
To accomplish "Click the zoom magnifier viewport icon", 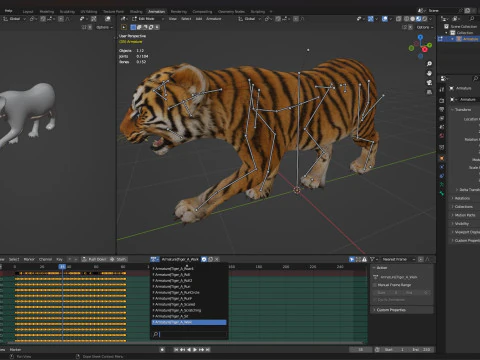I will tap(429, 63).
